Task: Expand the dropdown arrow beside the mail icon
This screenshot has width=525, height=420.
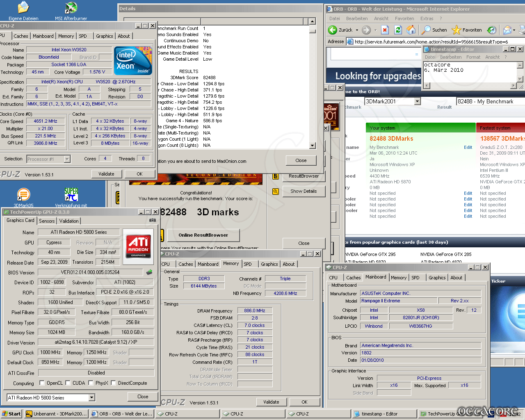Action: tap(514, 30)
